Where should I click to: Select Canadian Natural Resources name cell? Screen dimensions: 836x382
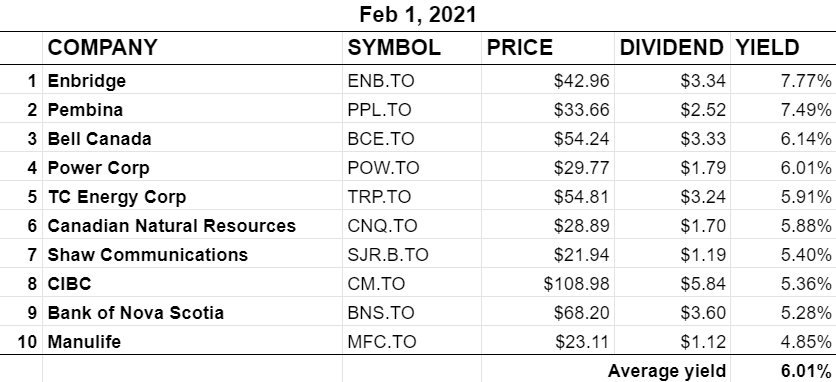192,226
